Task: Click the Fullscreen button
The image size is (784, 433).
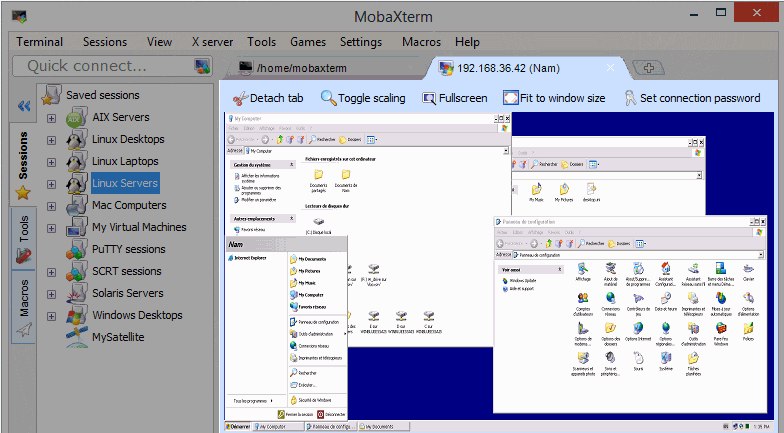Action: pyautogui.click(x=454, y=98)
